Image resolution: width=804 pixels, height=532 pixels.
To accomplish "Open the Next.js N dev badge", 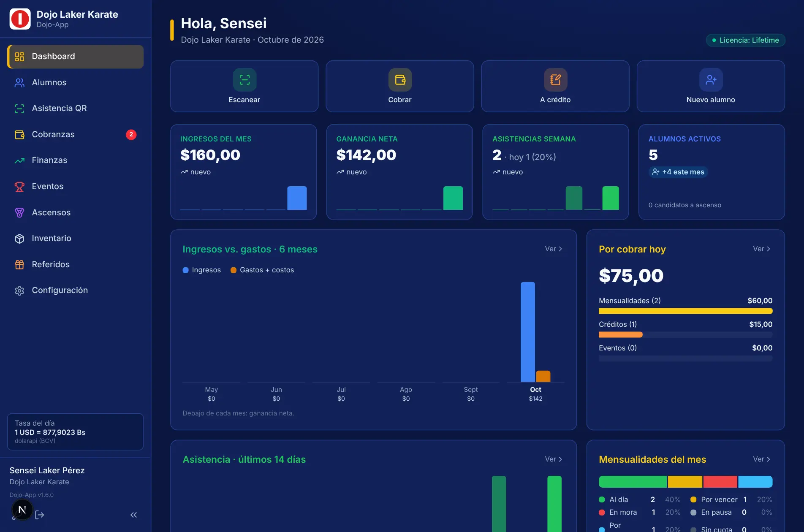I will [x=22, y=510].
